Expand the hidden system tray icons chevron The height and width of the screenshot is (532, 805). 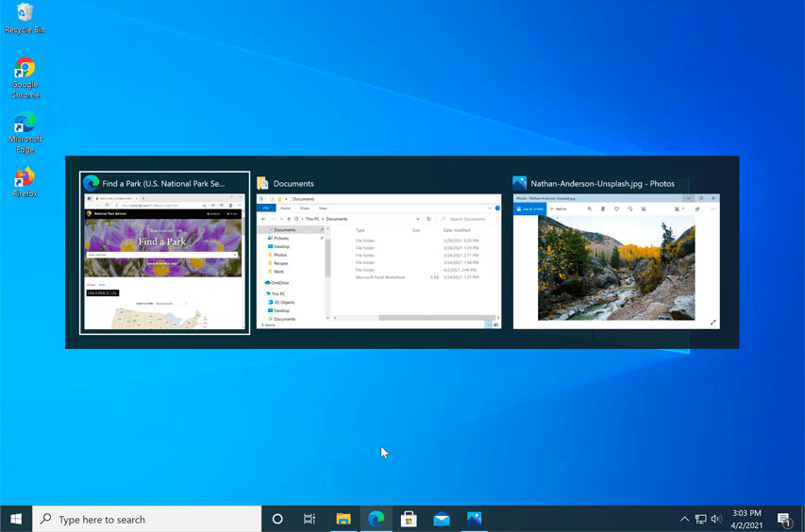tap(684, 519)
